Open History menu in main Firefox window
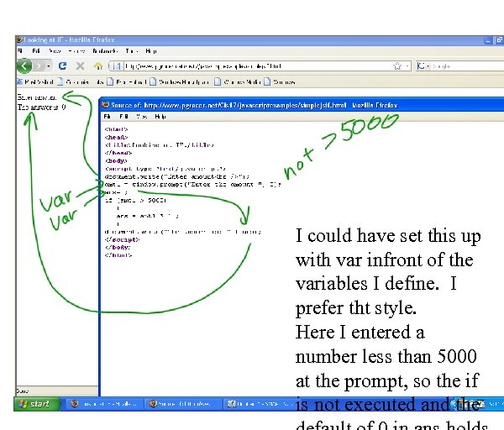 [x=76, y=51]
